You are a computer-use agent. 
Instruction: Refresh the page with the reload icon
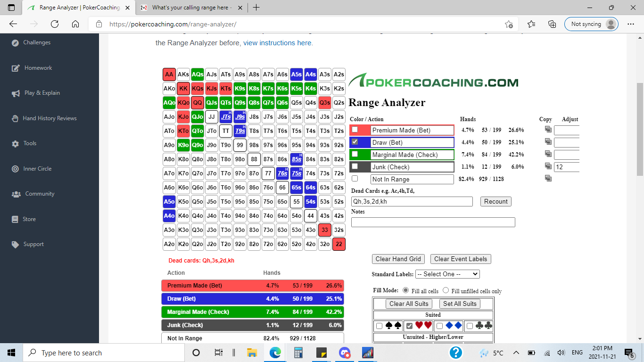54,24
